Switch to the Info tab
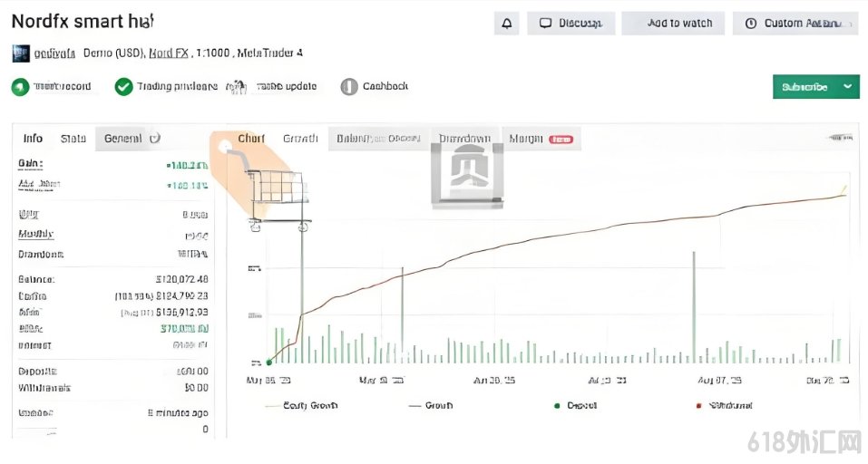 (33, 139)
